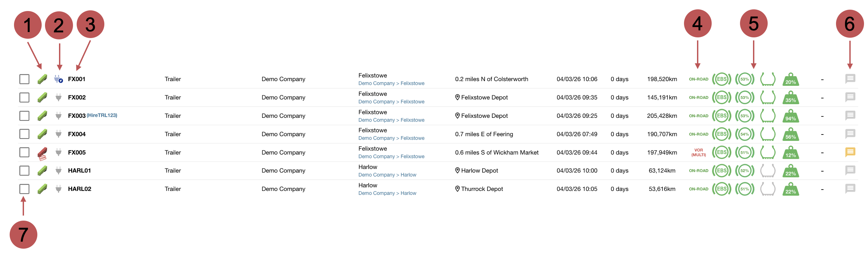Click the ON-ROAD status for HARL01
This screenshot has height=253, width=868.
(x=698, y=171)
